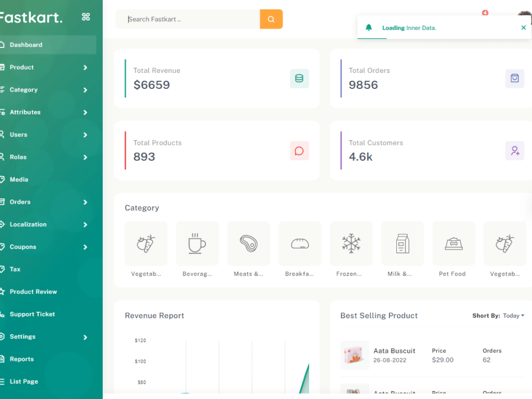This screenshot has width=532, height=399.
Task: Select the last Vegetables category icon
Action: point(505,243)
